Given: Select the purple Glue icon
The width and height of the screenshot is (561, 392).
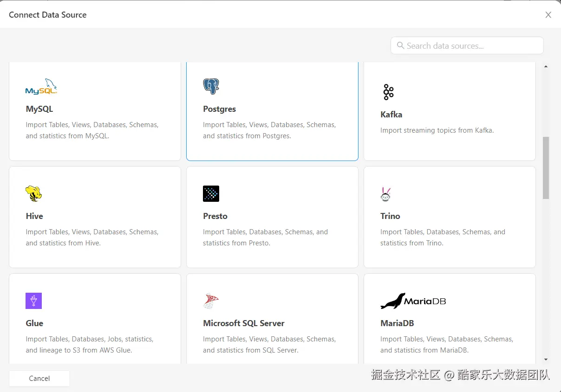Looking at the screenshot, I should pos(33,301).
